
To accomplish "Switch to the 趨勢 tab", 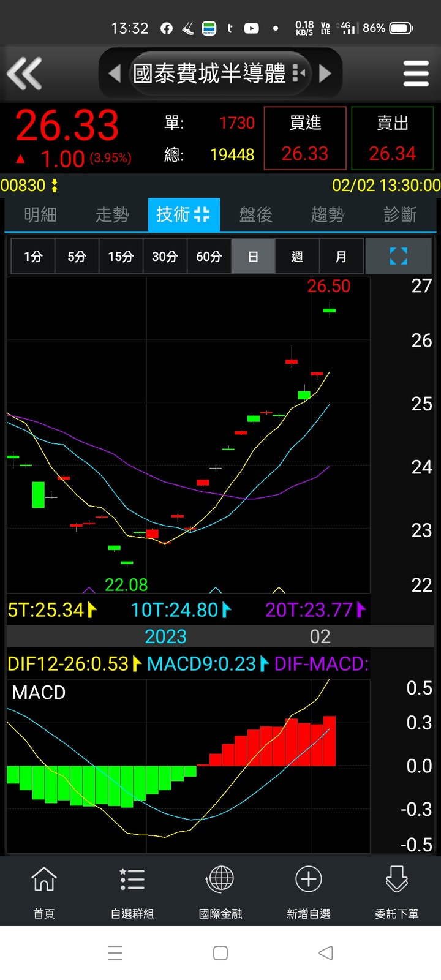I will click(x=328, y=214).
